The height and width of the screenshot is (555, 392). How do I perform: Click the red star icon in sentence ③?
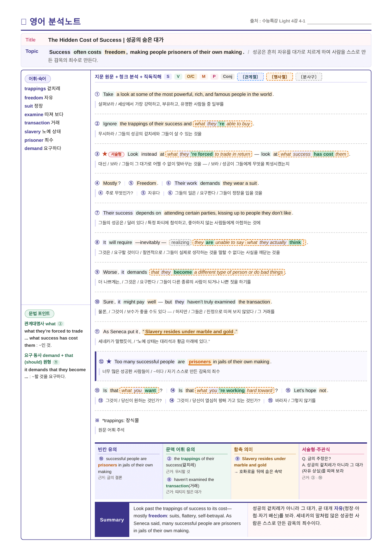[105, 154]
